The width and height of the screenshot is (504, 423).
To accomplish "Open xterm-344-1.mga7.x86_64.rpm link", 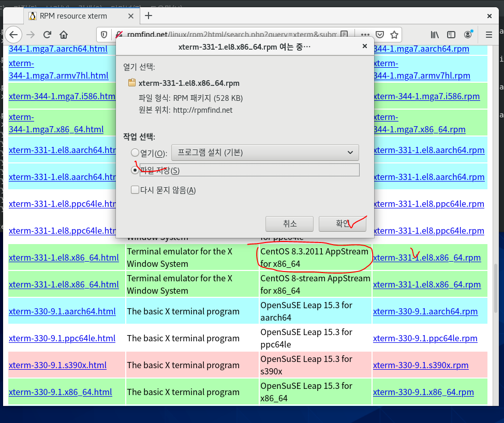I will point(420,124).
